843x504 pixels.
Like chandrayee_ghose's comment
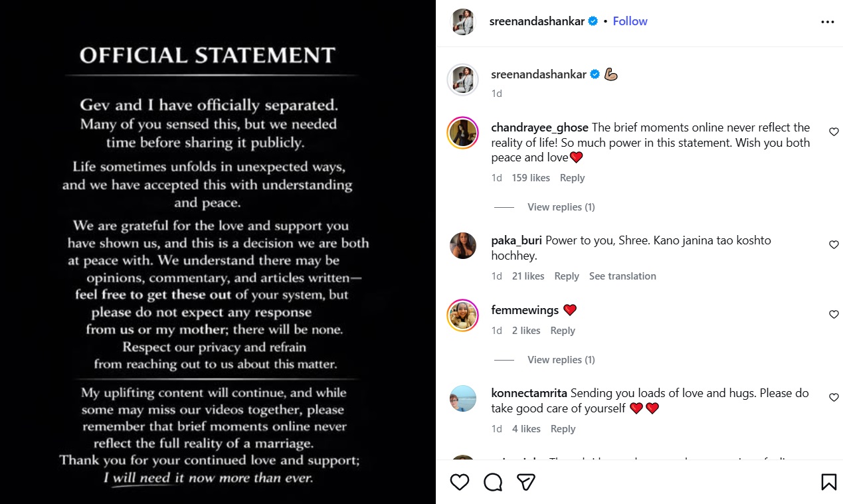[834, 132]
